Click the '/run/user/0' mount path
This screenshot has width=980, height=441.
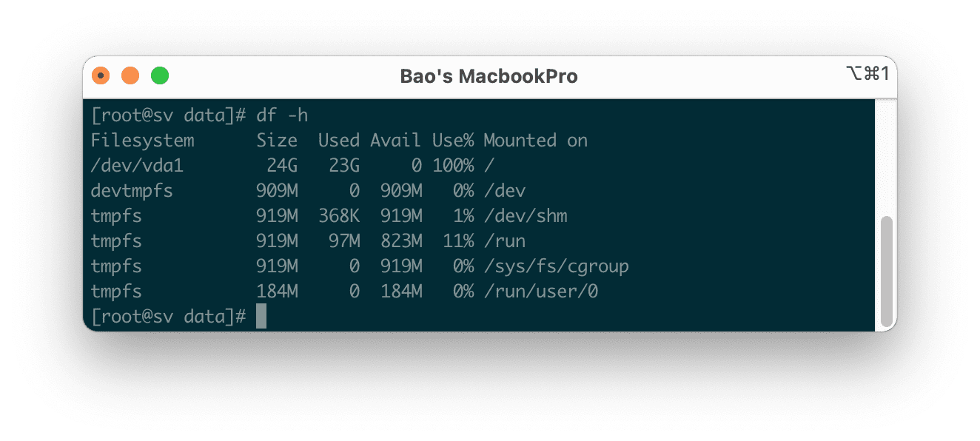(x=540, y=292)
